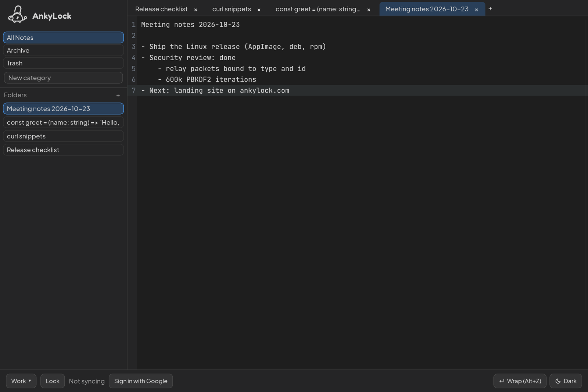This screenshot has width=588, height=392.
Task: Add a new tab with plus icon
Action: tap(490, 9)
